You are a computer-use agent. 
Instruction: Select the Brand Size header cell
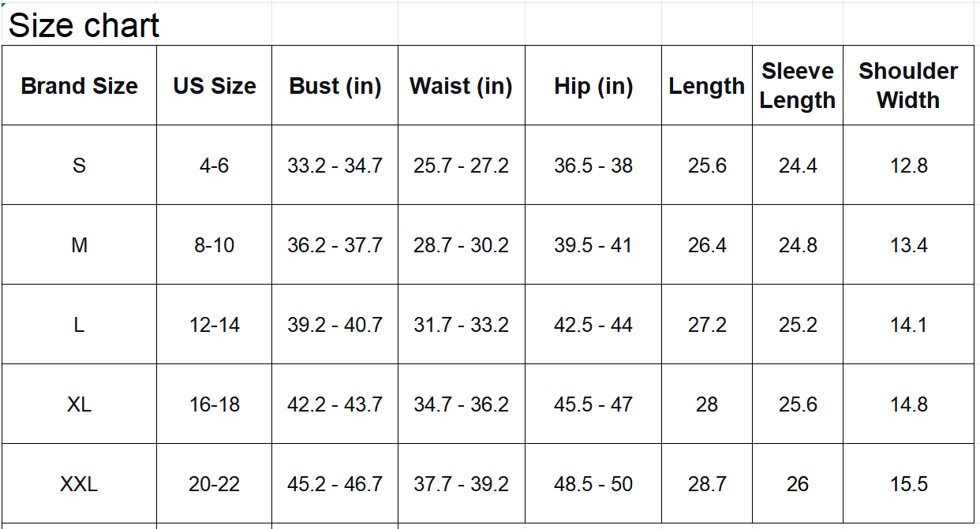pos(79,86)
